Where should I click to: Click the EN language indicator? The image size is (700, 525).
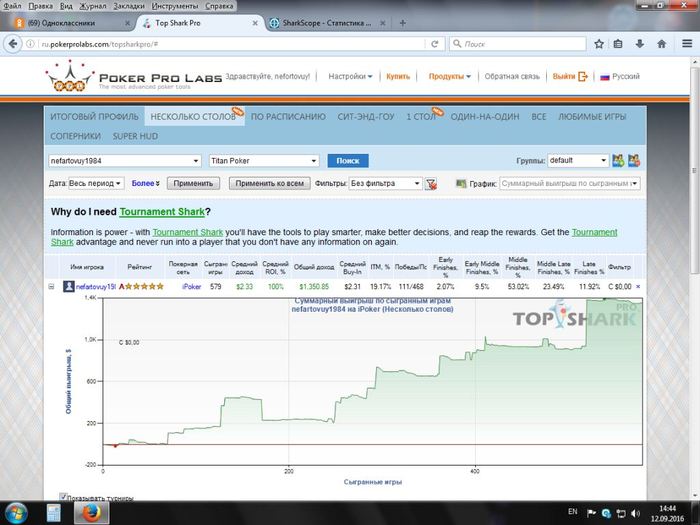[573, 512]
